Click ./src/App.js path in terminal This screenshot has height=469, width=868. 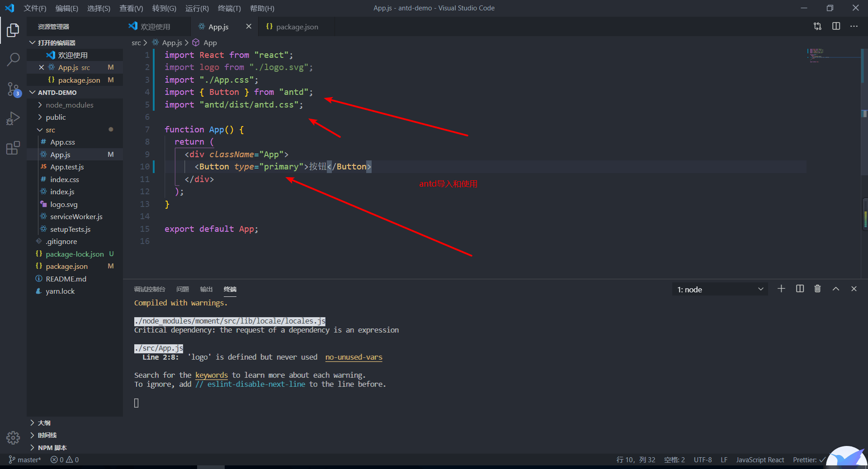[x=159, y=348]
